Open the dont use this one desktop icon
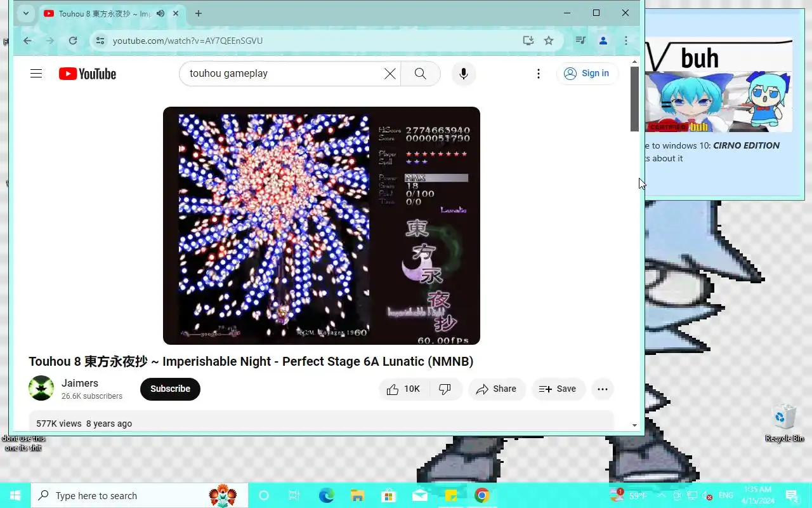 tap(23, 443)
